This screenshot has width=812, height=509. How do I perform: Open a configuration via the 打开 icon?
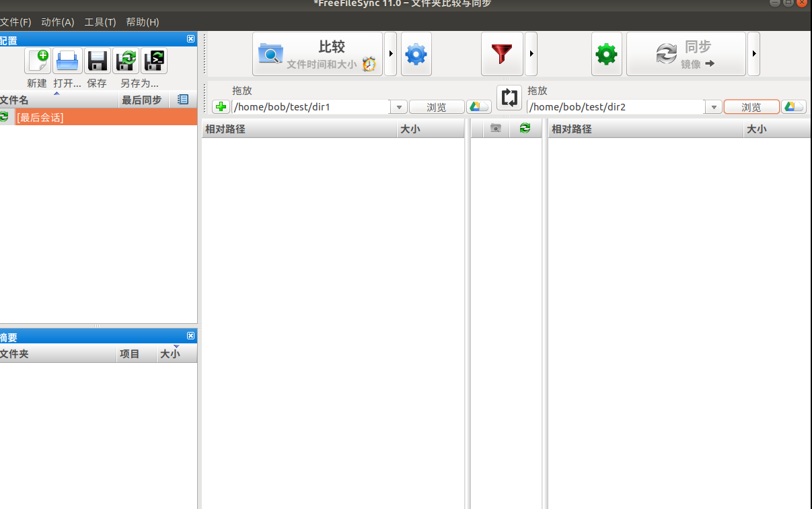click(67, 61)
